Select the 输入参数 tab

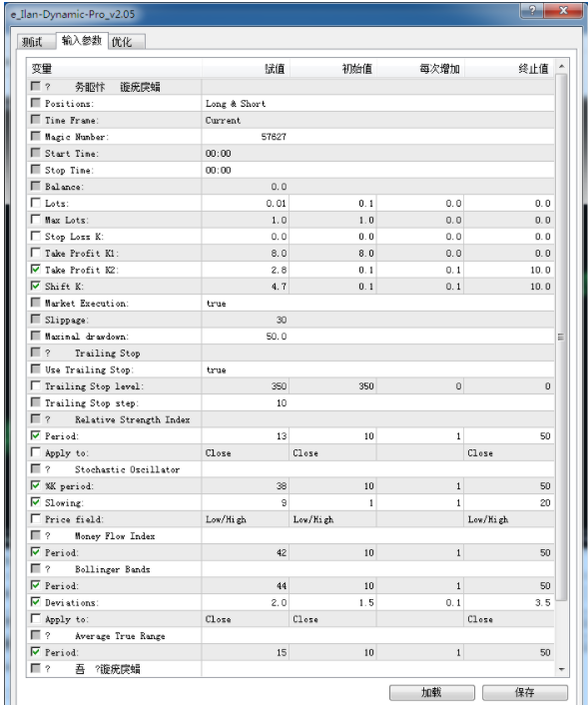82,41
